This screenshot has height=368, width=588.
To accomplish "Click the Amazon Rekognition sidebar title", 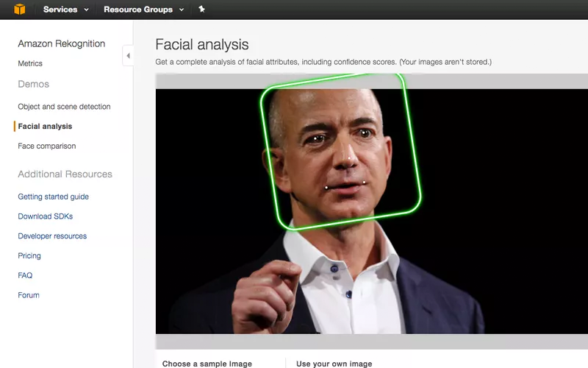I will coord(62,43).
